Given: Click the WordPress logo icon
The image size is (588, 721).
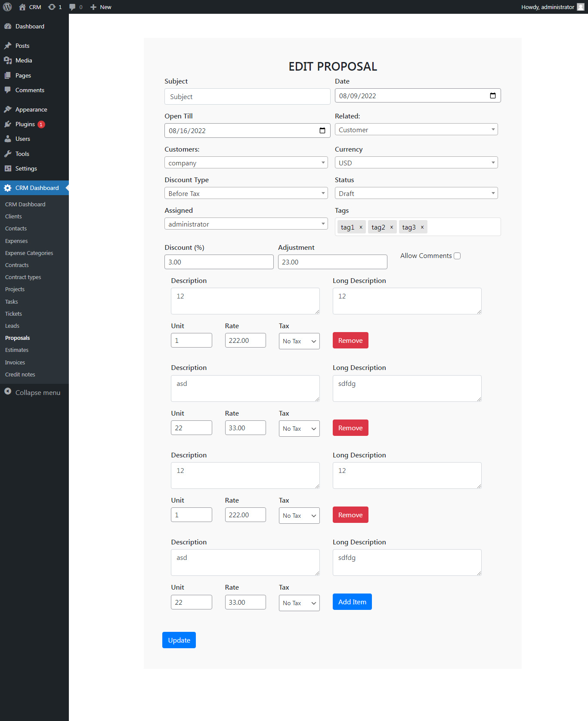Looking at the screenshot, I should tap(7, 7).
